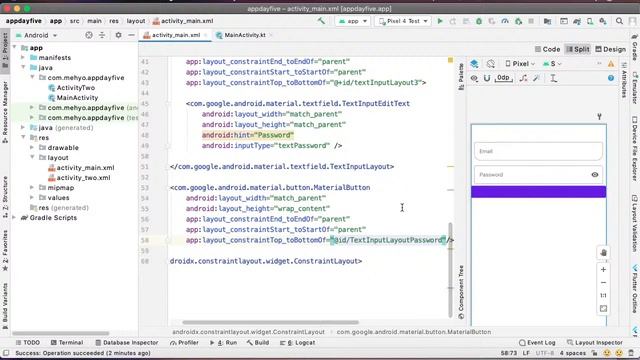Switch to Code view mode

(x=547, y=49)
